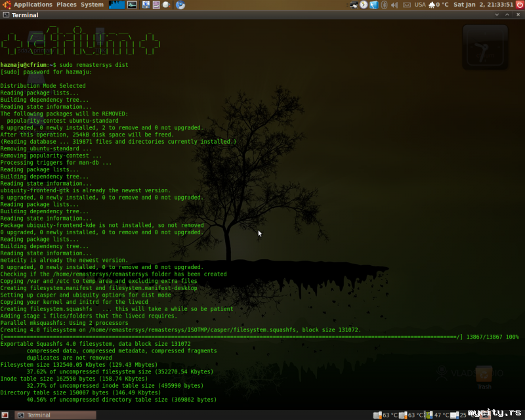Switch the USA keyboard layout indicator
Viewport: 525px width, 420px height.
click(x=420, y=5)
